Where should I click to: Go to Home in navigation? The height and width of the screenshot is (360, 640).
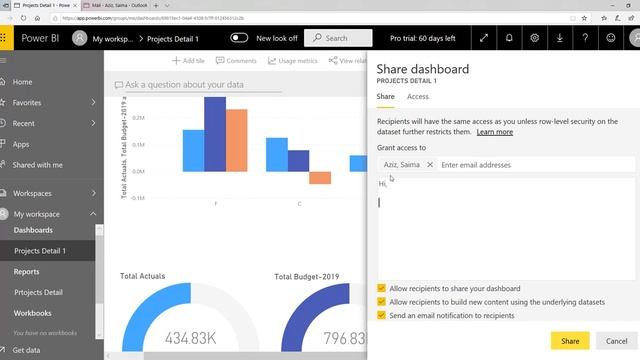[22, 82]
